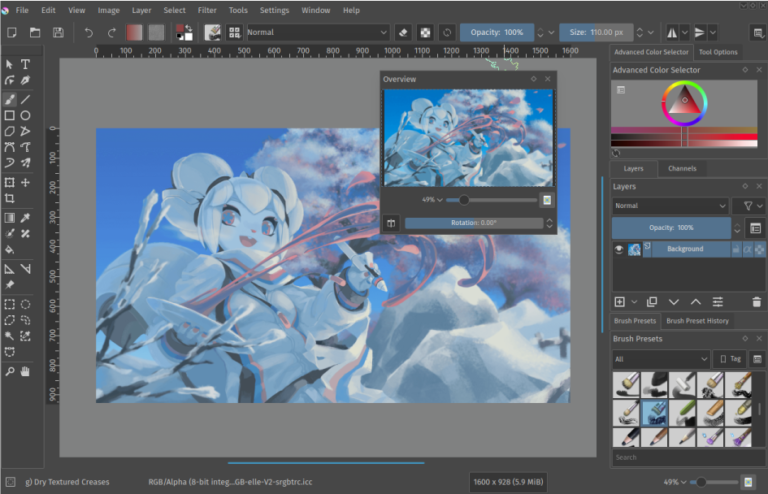Toggle preserve alpha
This screenshot has height=494, width=768.
click(425, 32)
